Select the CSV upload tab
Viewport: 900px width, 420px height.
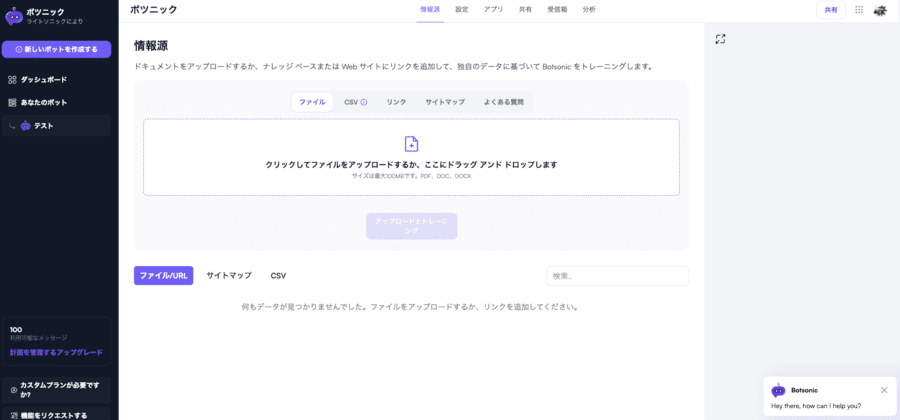tap(356, 102)
